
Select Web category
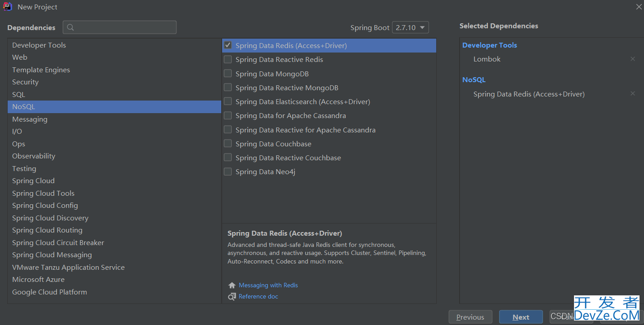pyautogui.click(x=114, y=57)
